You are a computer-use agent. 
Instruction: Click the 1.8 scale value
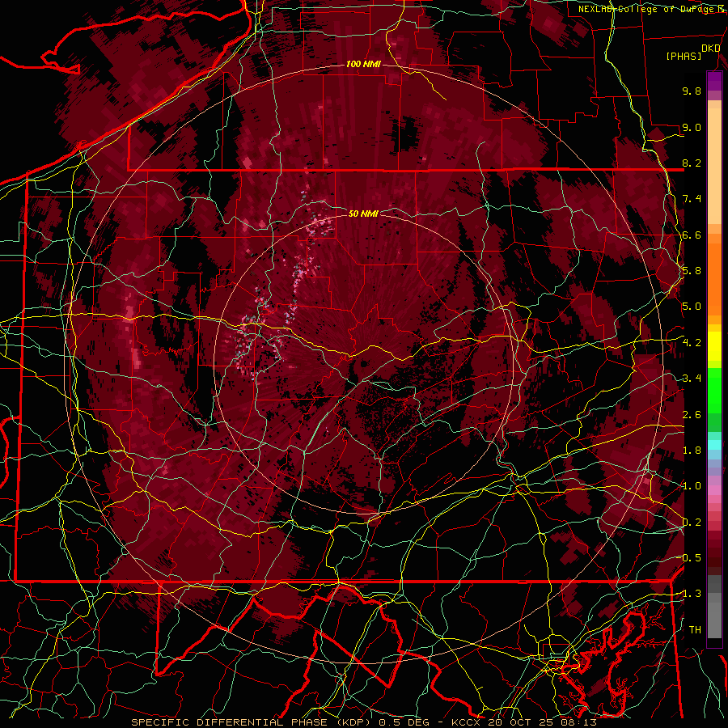692,451
